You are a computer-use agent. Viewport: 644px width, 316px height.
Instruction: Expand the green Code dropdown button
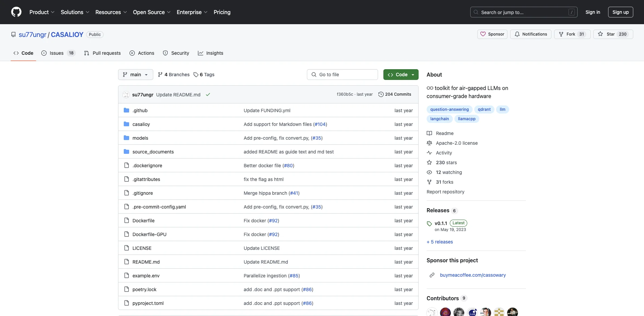[401, 75]
